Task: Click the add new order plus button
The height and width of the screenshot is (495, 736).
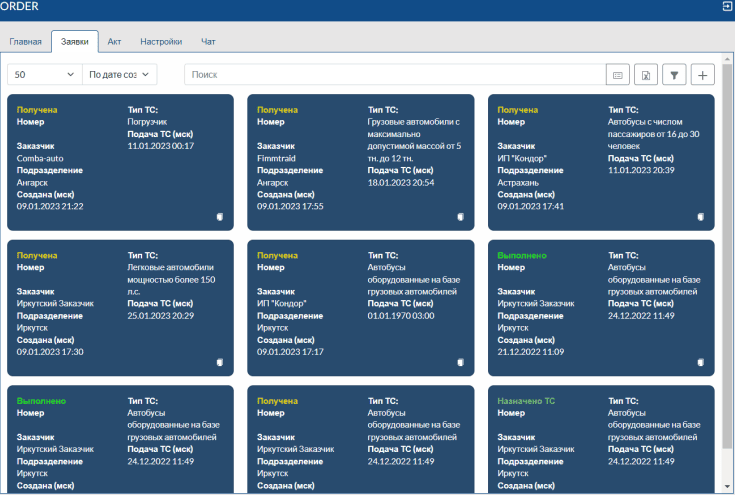Action: pyautogui.click(x=702, y=75)
